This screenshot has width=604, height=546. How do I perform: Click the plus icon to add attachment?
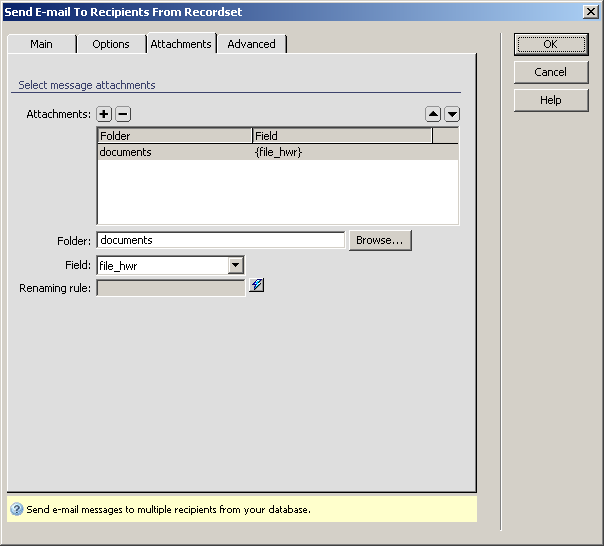104,115
